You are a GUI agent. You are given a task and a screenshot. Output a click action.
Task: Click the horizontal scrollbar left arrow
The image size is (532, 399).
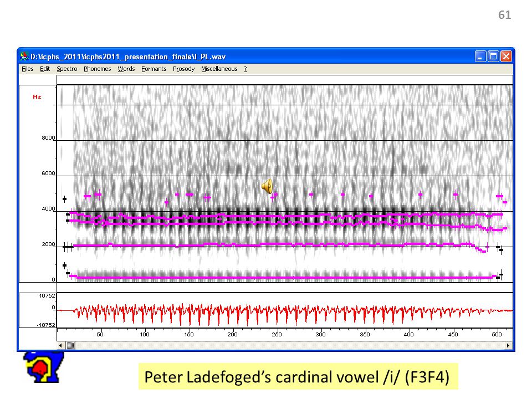[x=60, y=345]
